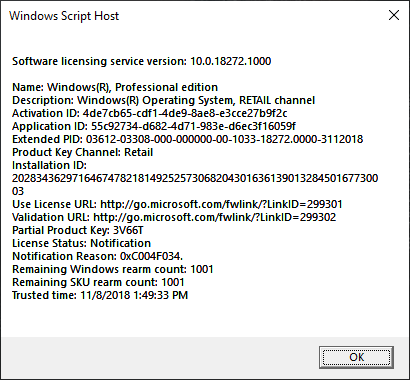Click the Application ID line

[154, 126]
